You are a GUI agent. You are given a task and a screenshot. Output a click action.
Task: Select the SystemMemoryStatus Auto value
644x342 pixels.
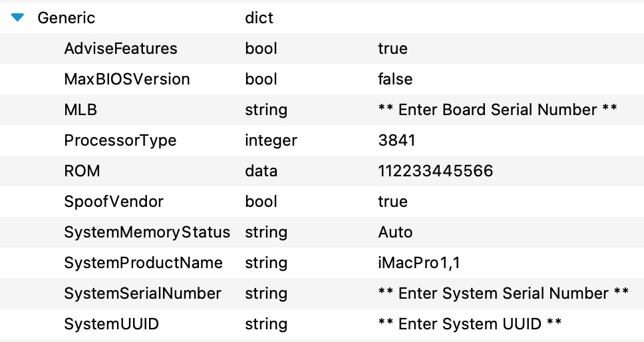[x=395, y=232]
